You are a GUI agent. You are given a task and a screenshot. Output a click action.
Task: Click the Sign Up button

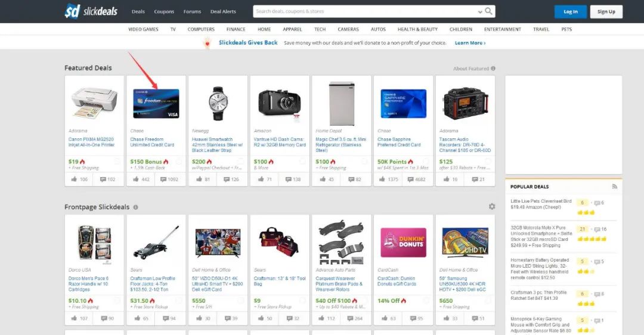click(x=606, y=11)
